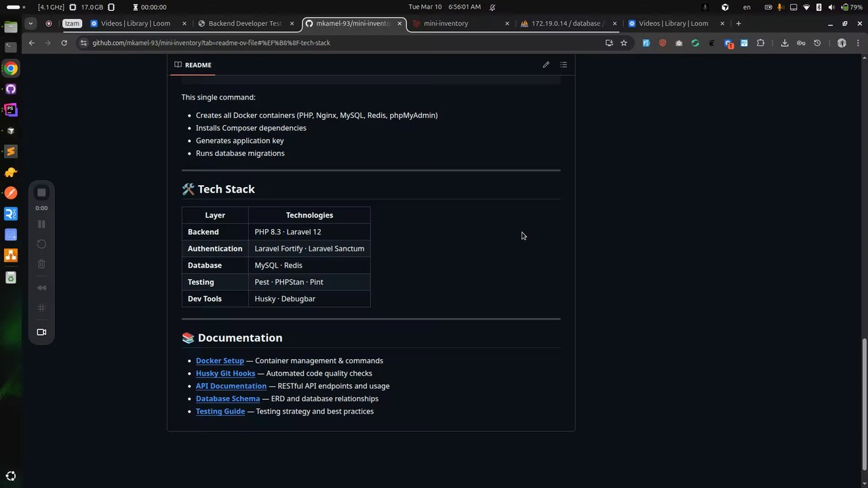868x488 pixels.
Task: Open the browser history clock icon
Action: coord(817,43)
